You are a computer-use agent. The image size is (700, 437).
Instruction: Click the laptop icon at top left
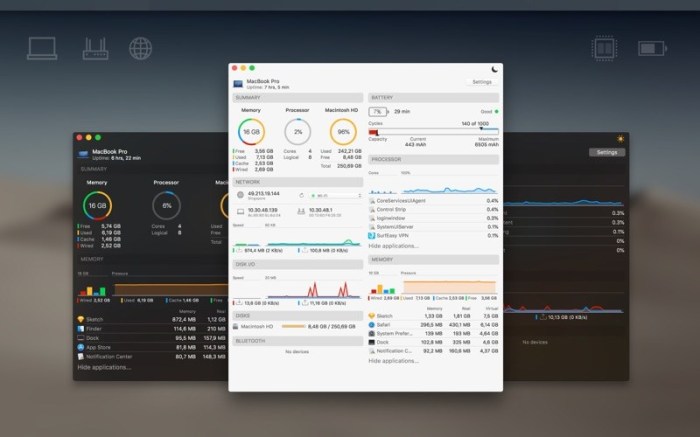[42, 48]
